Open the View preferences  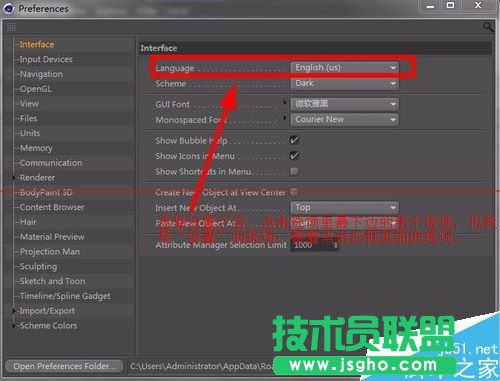[29, 104]
